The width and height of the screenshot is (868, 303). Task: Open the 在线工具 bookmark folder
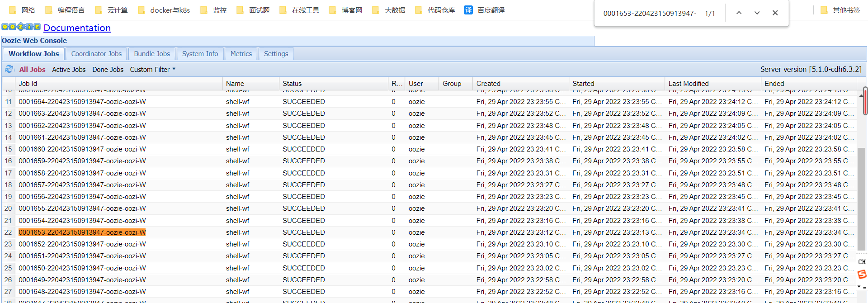click(x=299, y=10)
